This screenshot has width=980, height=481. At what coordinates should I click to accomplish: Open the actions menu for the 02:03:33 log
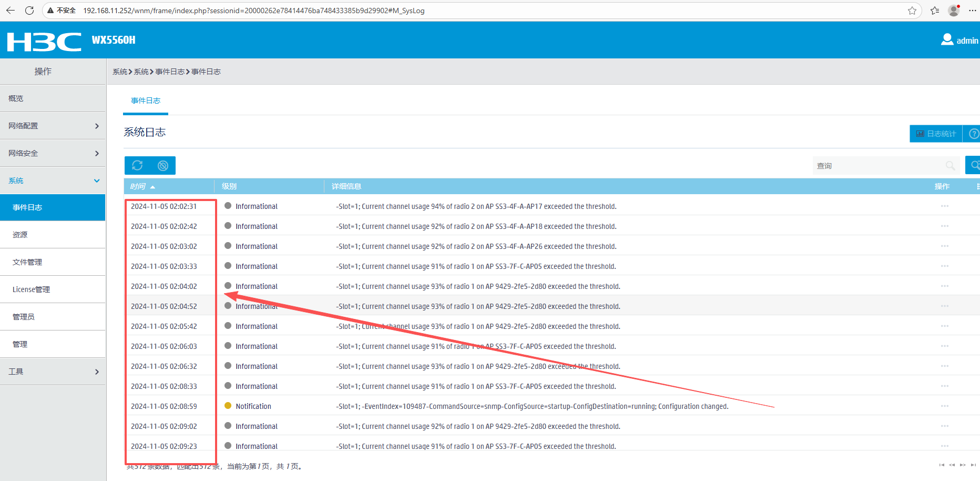[x=945, y=266]
